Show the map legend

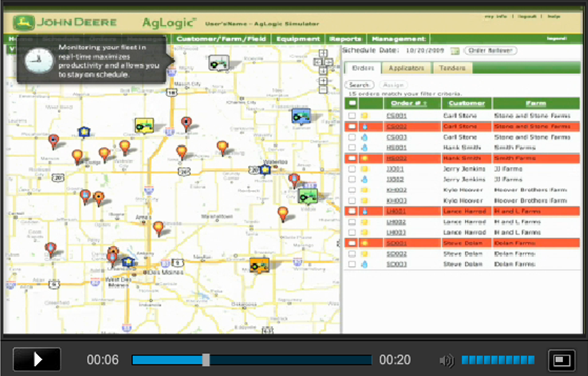pos(557,38)
